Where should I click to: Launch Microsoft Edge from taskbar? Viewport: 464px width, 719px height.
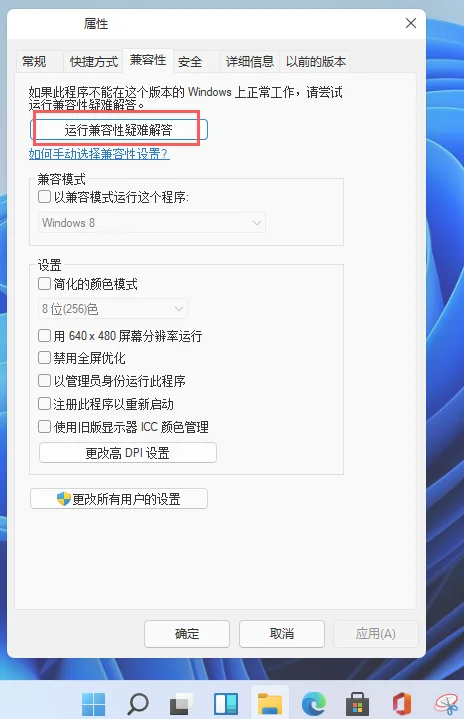click(314, 703)
